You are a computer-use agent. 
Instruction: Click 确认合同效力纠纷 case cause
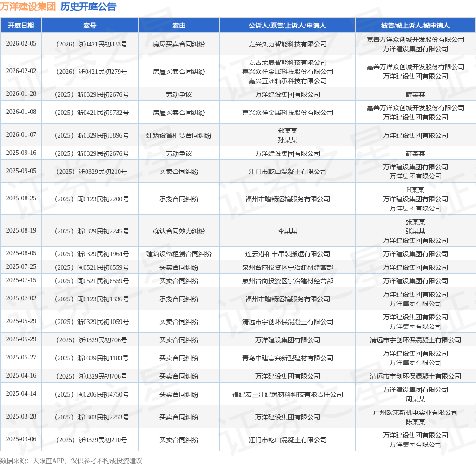pyautogui.click(x=179, y=231)
